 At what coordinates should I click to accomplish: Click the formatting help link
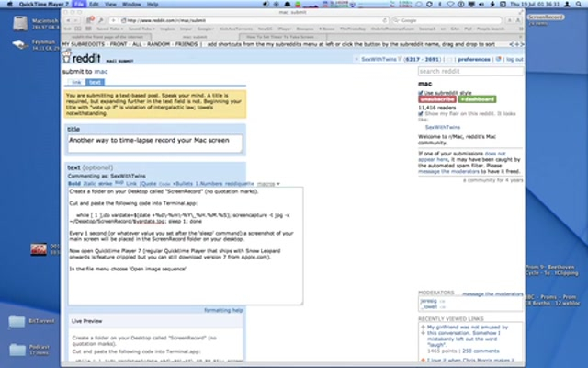coord(222,311)
